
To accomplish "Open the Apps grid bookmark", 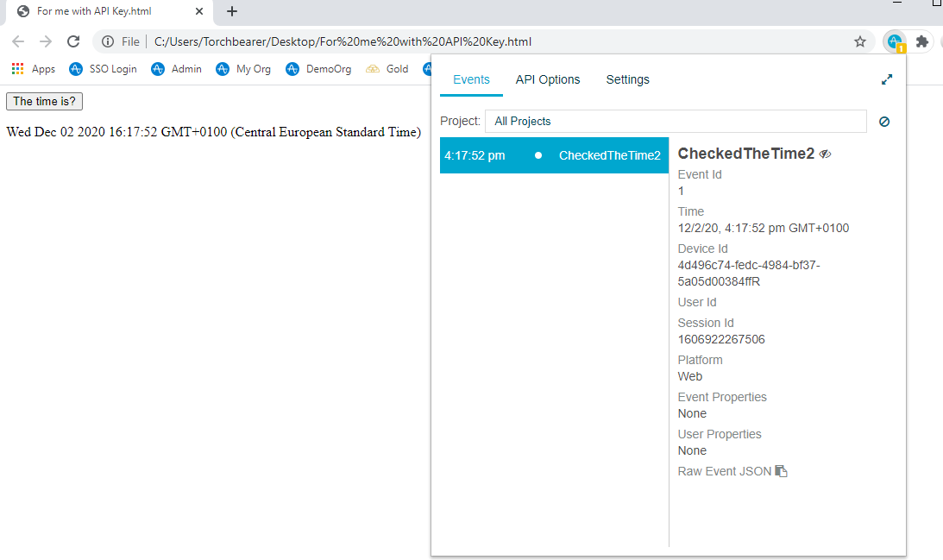I will (34, 69).
